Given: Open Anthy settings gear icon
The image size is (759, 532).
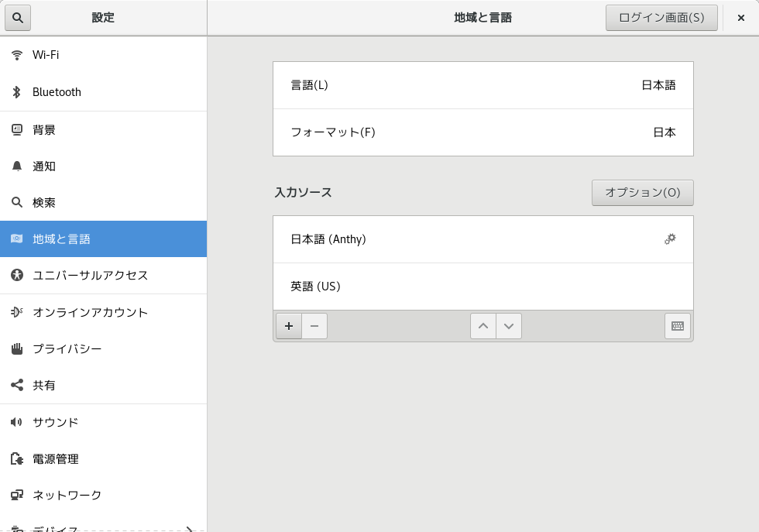Looking at the screenshot, I should click(670, 239).
